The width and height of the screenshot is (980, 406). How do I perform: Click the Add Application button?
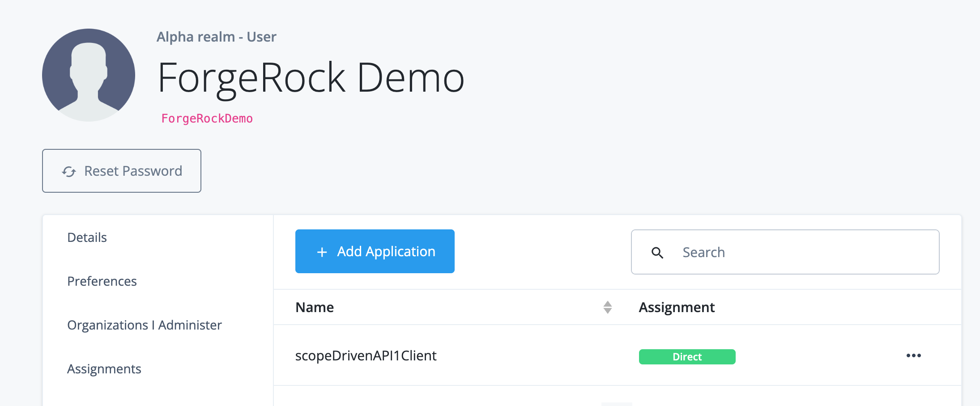(375, 251)
